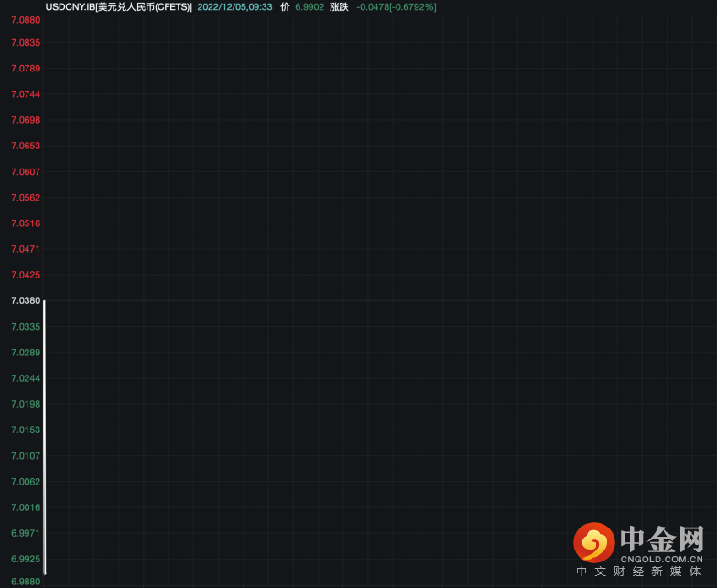Click the 价 price label in header
Screen dimensions: 717x588
(285, 7)
